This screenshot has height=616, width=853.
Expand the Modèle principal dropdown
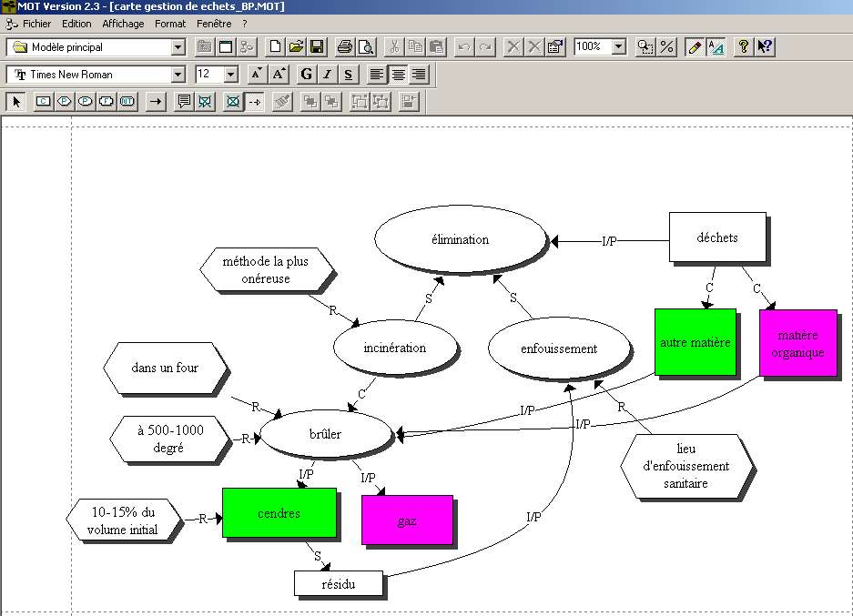pos(178,47)
